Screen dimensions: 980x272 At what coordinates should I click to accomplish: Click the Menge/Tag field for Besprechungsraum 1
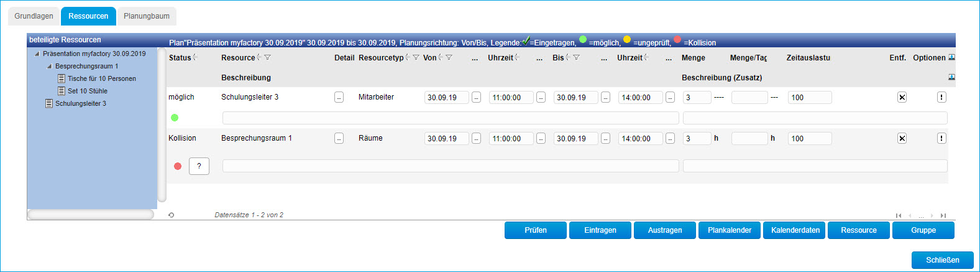[x=749, y=139]
